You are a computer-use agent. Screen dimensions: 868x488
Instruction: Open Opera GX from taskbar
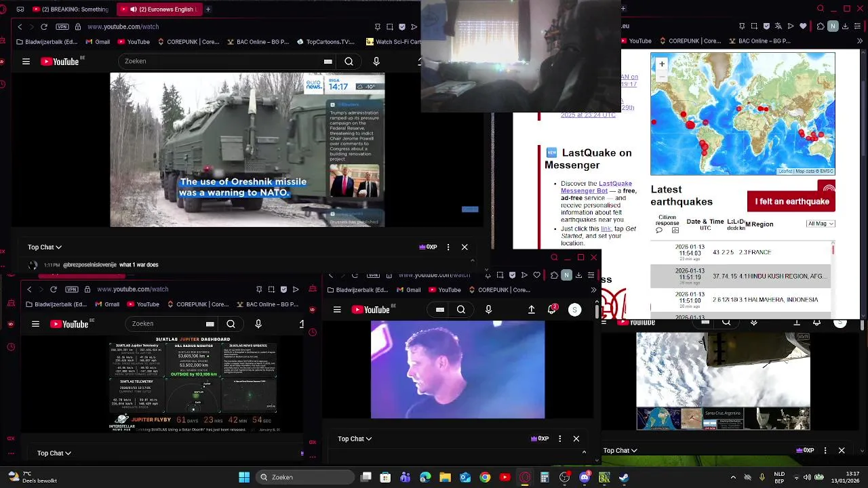(525, 477)
